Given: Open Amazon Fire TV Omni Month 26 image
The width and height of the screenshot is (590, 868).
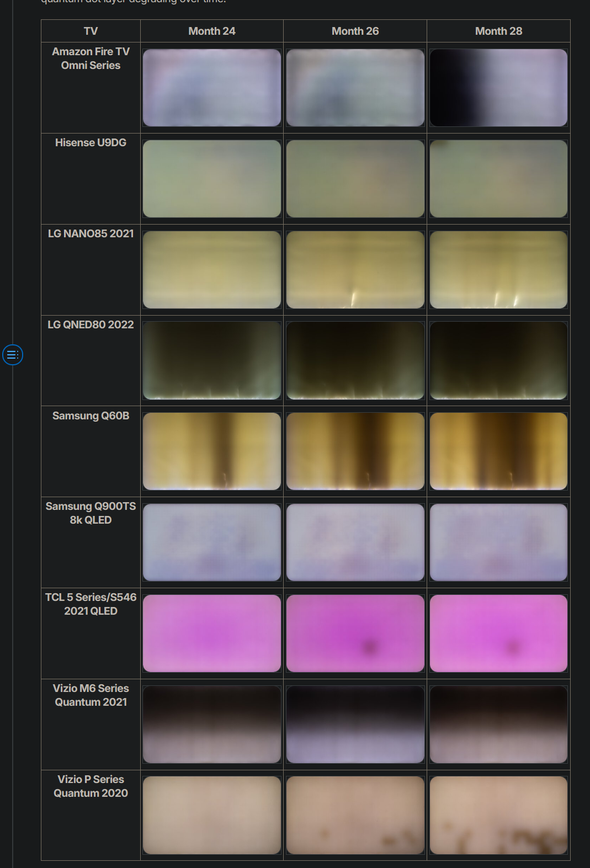Looking at the screenshot, I should point(355,88).
